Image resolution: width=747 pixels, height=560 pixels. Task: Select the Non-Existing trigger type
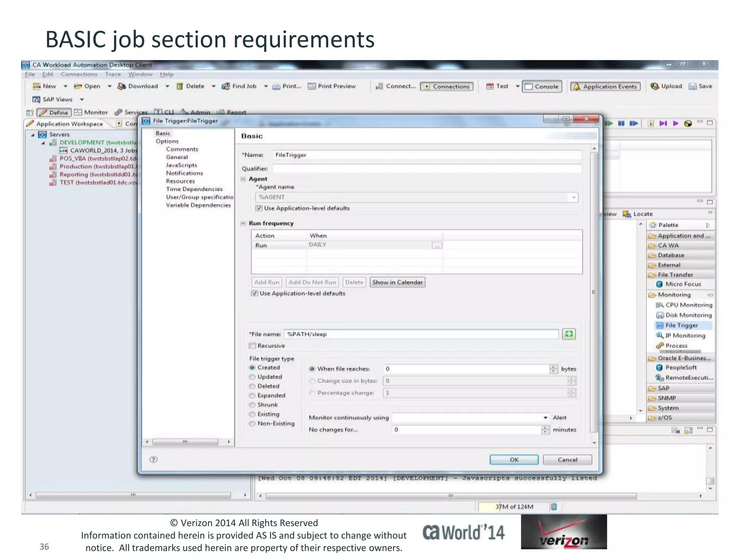pos(252,424)
